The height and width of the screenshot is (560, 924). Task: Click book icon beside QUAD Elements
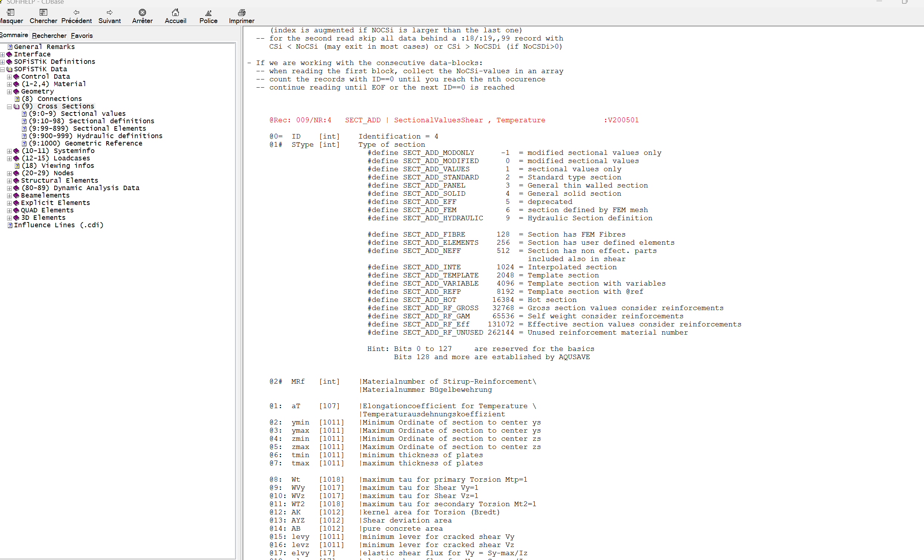click(16, 211)
